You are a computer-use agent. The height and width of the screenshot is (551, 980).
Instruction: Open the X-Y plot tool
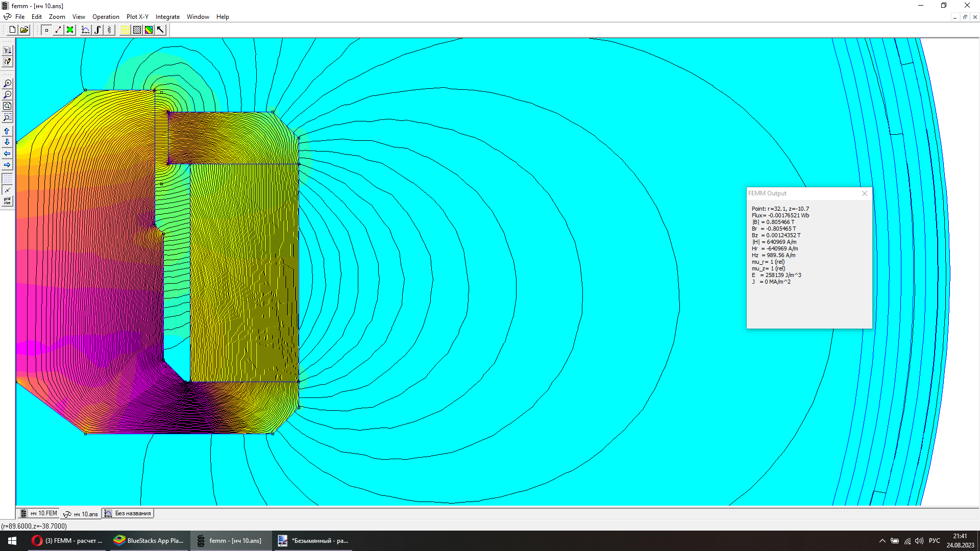(x=86, y=30)
